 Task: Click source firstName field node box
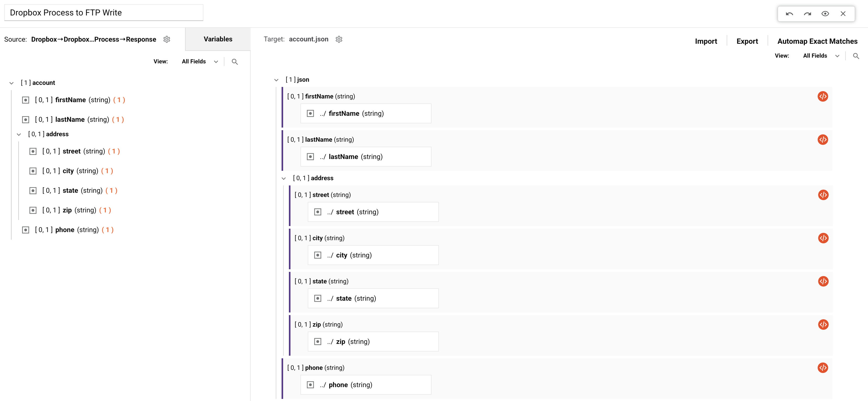click(x=26, y=100)
